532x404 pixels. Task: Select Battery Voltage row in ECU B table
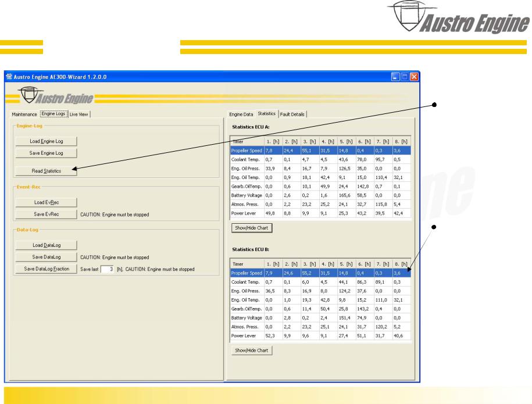[x=320, y=318]
